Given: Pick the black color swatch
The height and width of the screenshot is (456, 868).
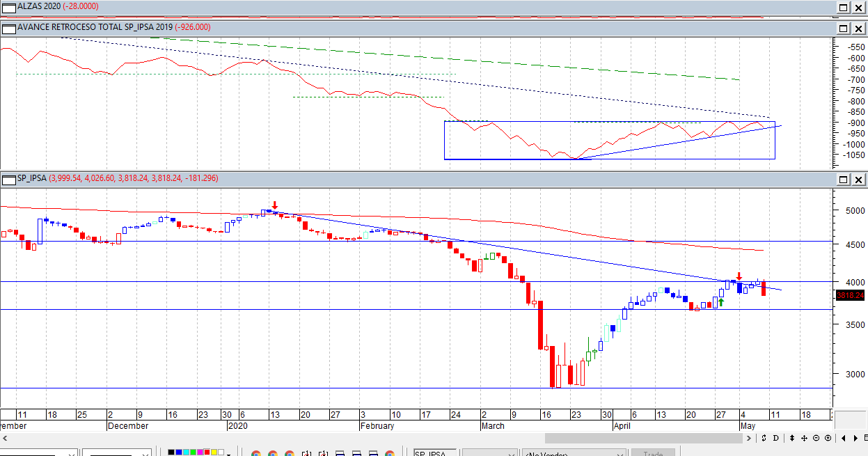Looking at the screenshot, I should pos(171,453).
